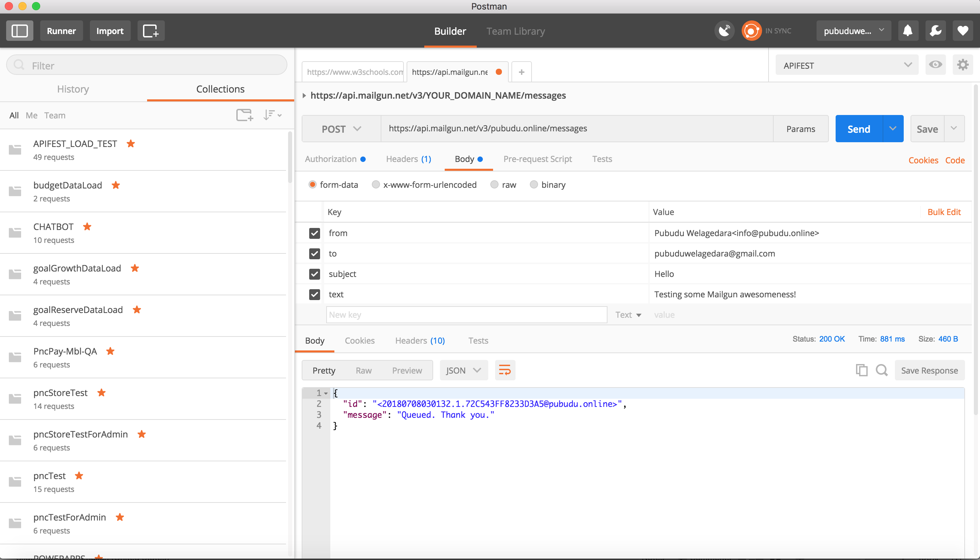The width and height of the screenshot is (980, 560).
Task: Choose x-www-form-urlencoded body type
Action: point(376,185)
